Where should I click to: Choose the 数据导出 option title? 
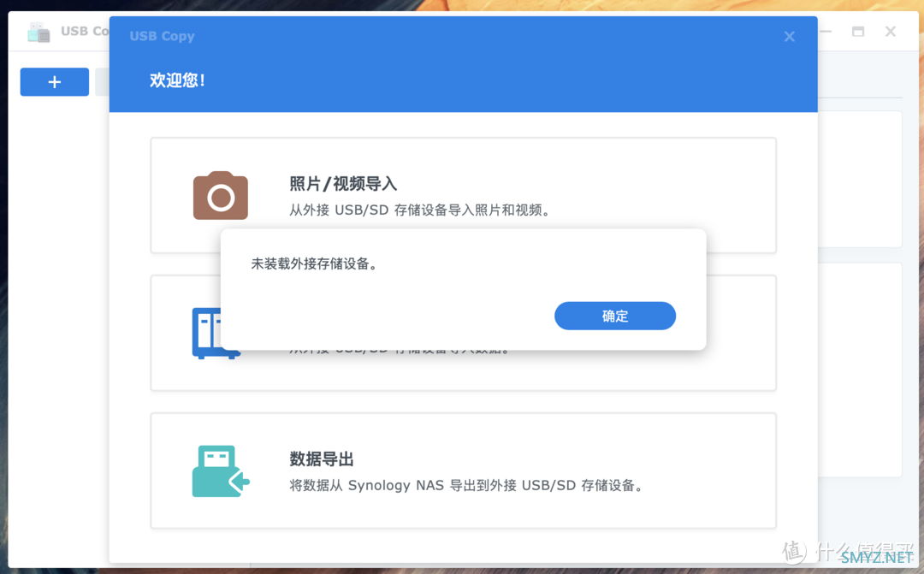click(x=321, y=459)
